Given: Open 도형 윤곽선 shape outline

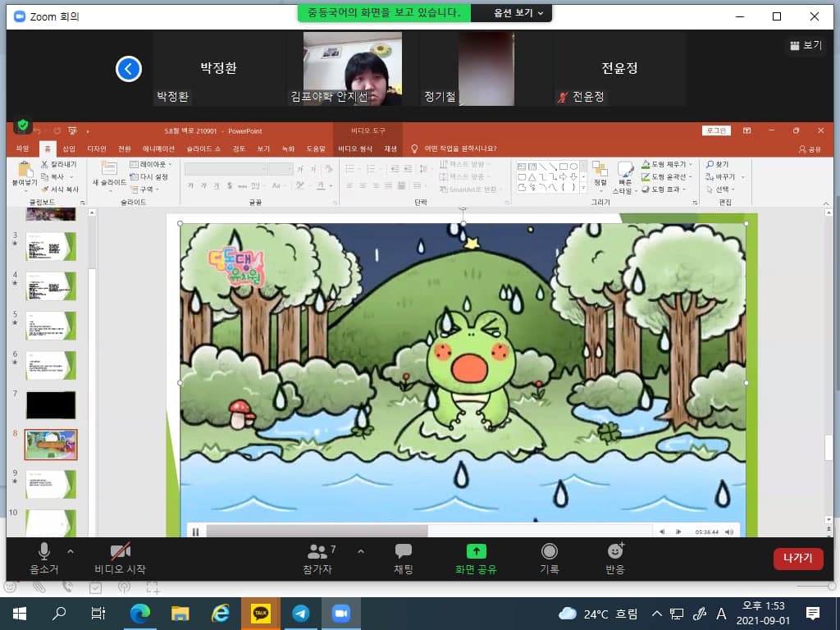Looking at the screenshot, I should click(x=667, y=177).
